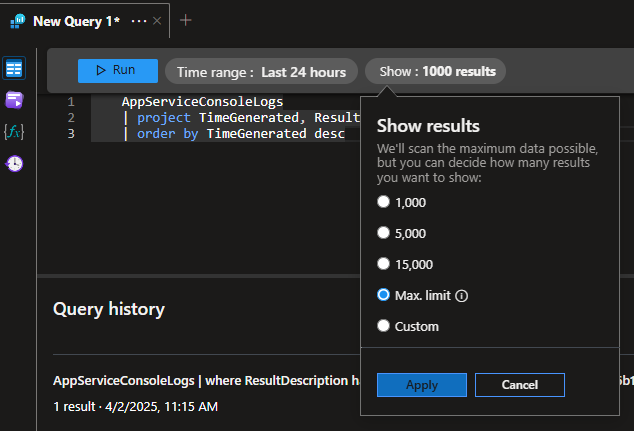The width and height of the screenshot is (634, 431).
Task: Open the Query history sidebar panel
Action: [14, 164]
